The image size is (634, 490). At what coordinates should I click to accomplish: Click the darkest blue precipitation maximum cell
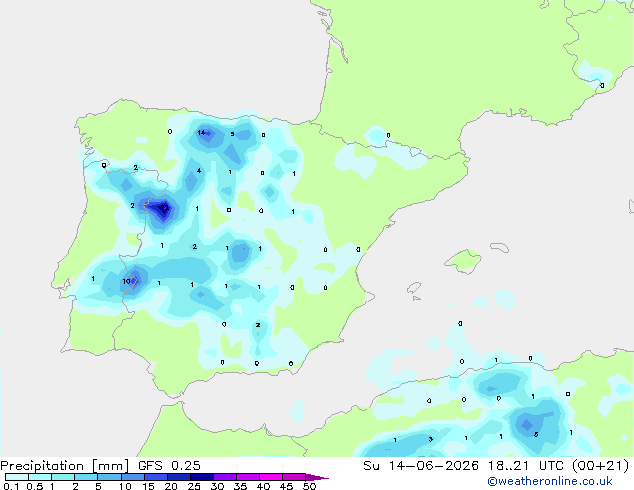[x=163, y=209]
